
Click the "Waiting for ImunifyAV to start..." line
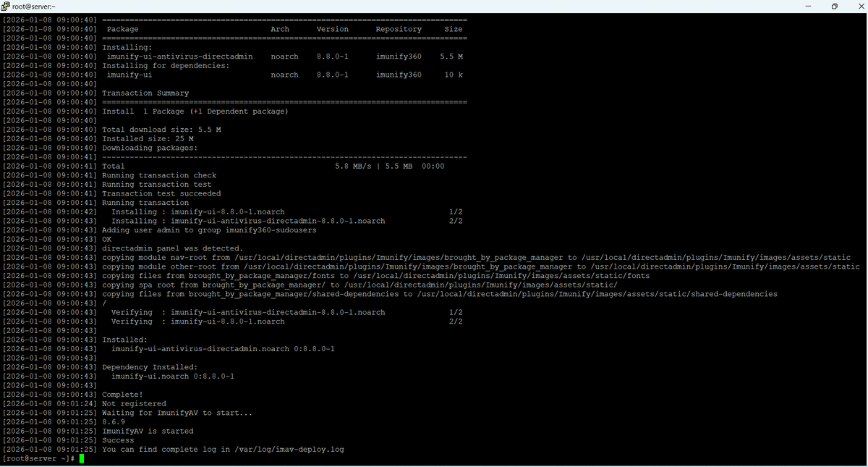pyautogui.click(x=177, y=413)
